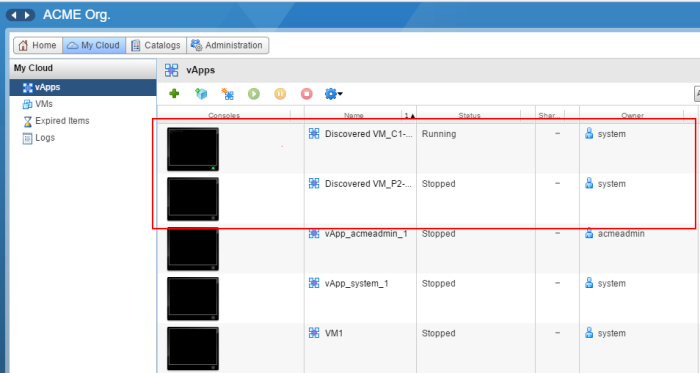Open console thumbnail of vApp_system_1
This screenshot has width=700, height=373.
click(x=193, y=299)
